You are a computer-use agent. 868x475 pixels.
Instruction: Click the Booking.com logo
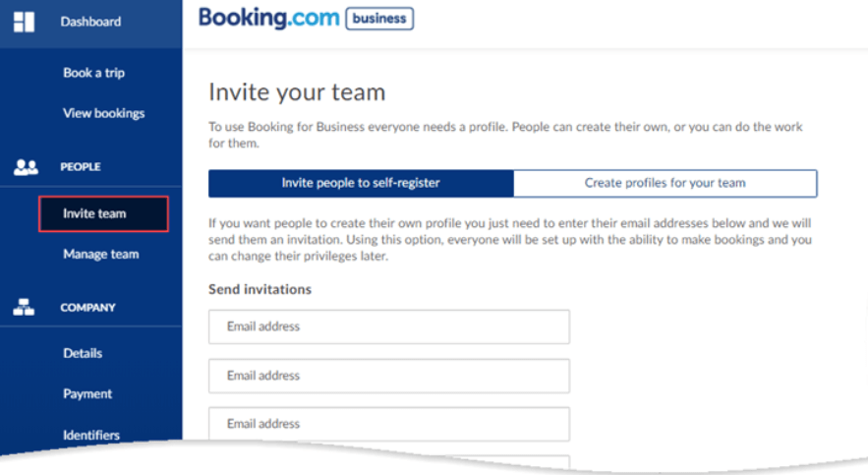pos(268,19)
